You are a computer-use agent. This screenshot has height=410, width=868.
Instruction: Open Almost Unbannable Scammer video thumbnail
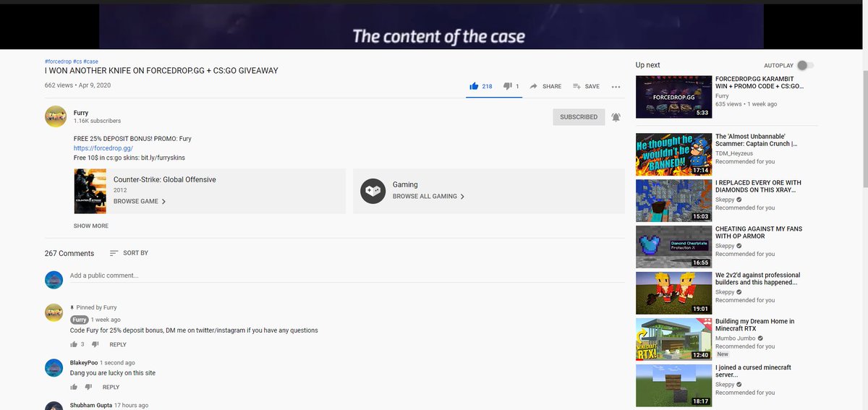point(673,154)
